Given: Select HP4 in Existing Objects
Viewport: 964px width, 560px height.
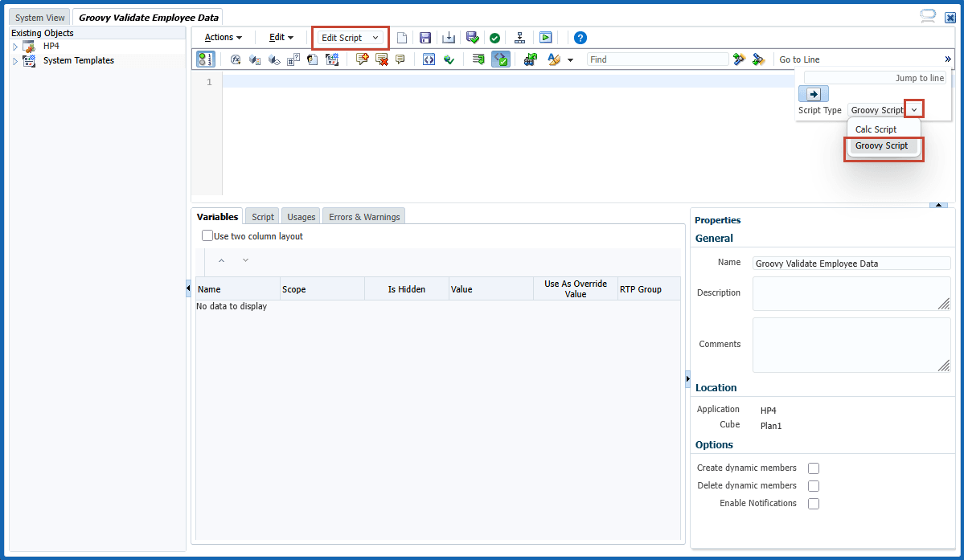Looking at the screenshot, I should (51, 46).
